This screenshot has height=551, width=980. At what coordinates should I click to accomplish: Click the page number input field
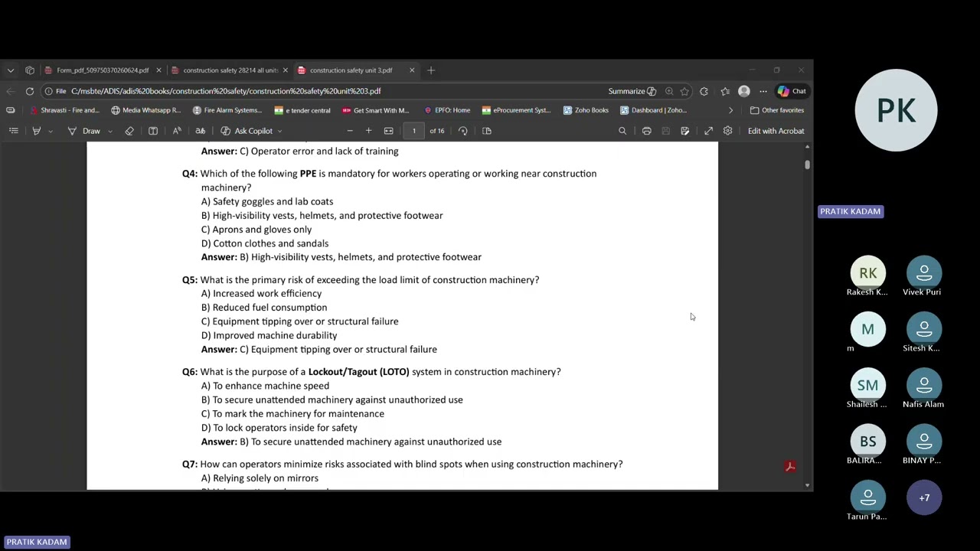point(414,131)
